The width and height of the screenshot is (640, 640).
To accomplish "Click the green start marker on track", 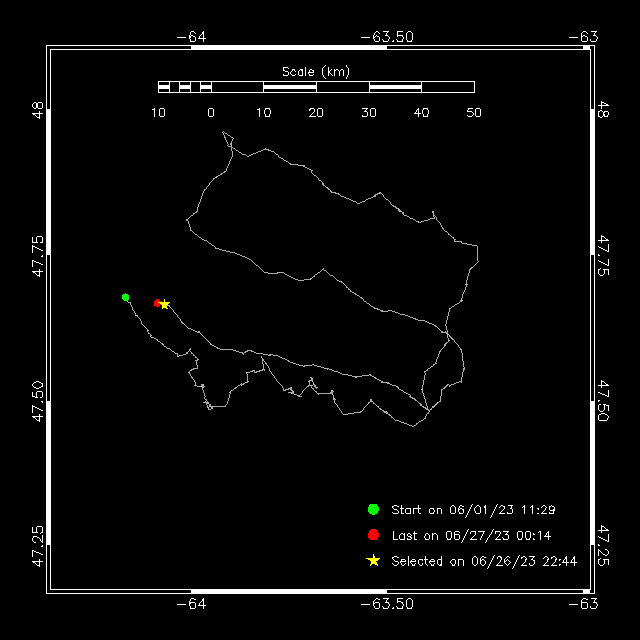I will pos(126,297).
